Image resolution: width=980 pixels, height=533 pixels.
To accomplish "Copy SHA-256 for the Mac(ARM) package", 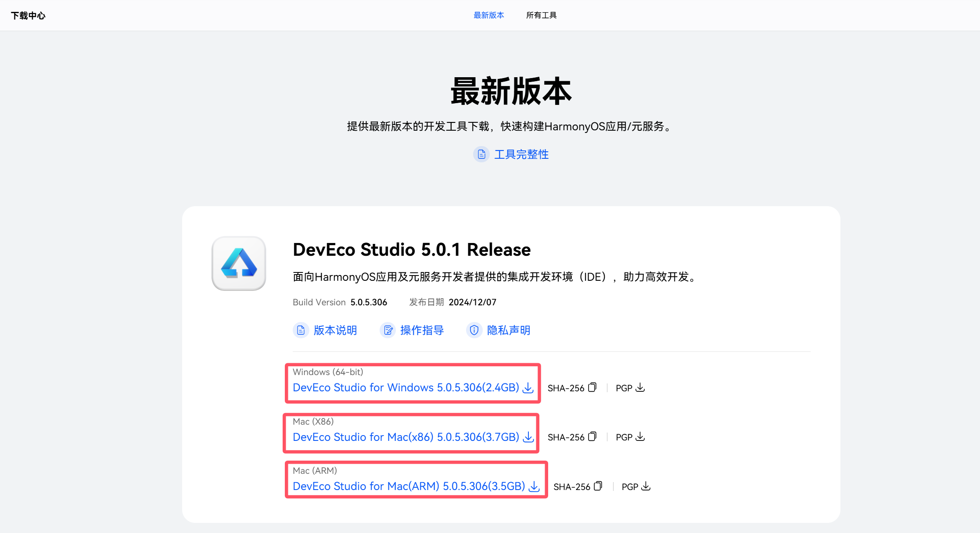I will coord(598,486).
